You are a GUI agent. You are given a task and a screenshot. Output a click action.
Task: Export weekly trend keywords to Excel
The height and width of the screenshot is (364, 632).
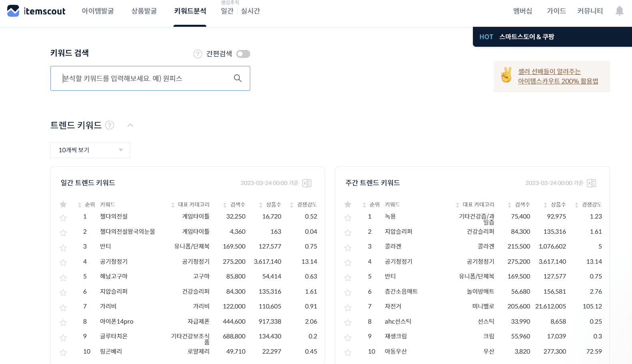click(x=592, y=183)
